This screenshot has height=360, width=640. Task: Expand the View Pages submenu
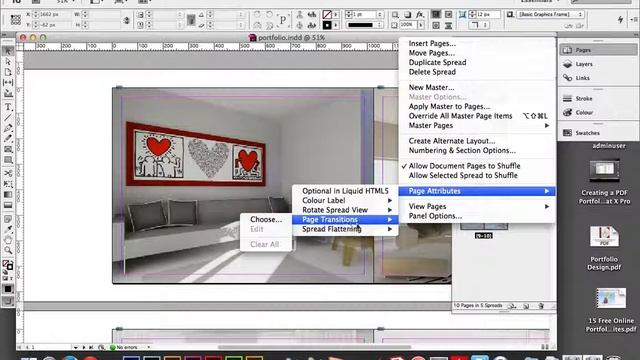point(477,206)
